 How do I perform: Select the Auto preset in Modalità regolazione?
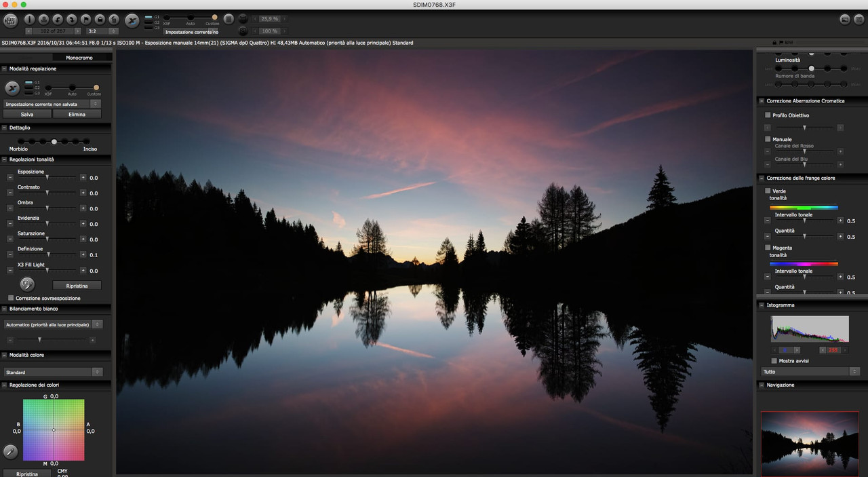point(73,88)
